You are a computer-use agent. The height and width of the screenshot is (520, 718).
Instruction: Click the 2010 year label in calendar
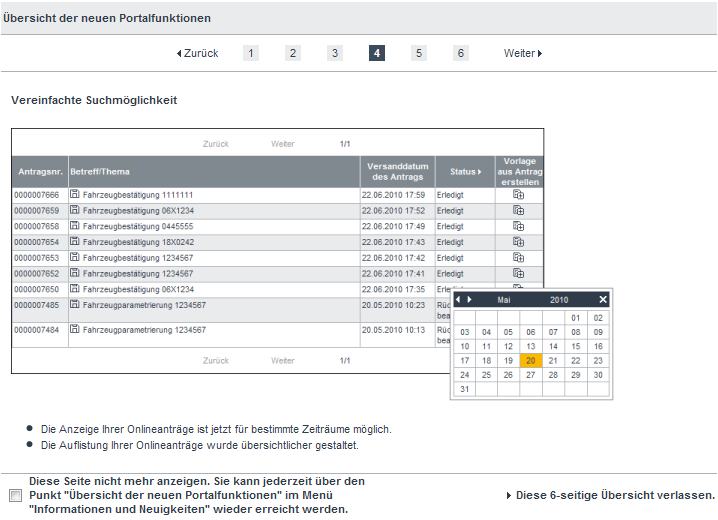point(559,300)
